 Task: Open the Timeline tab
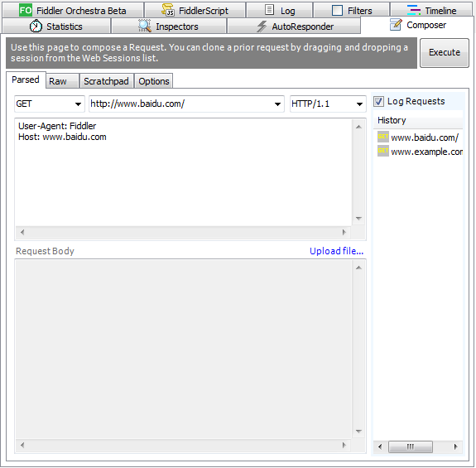coord(431,10)
